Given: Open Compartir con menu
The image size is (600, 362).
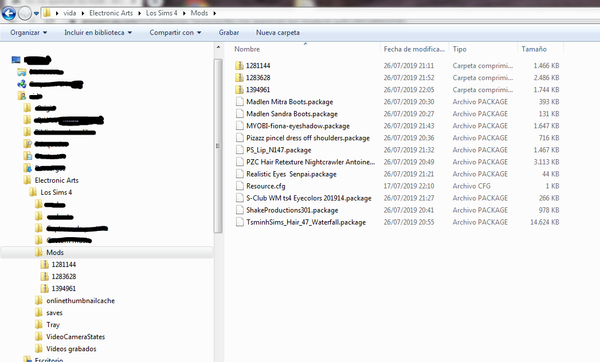Looking at the screenshot, I should [x=175, y=33].
